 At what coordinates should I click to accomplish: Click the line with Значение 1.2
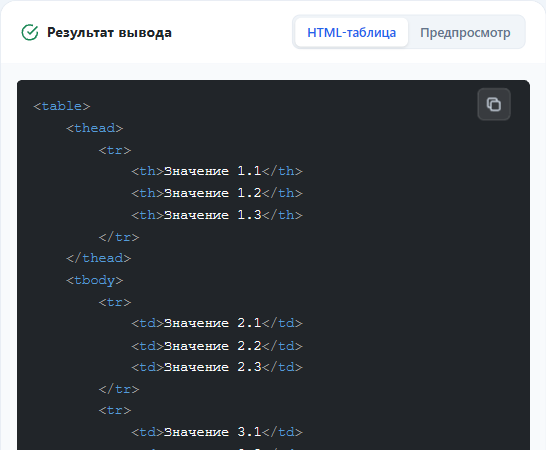point(217,193)
